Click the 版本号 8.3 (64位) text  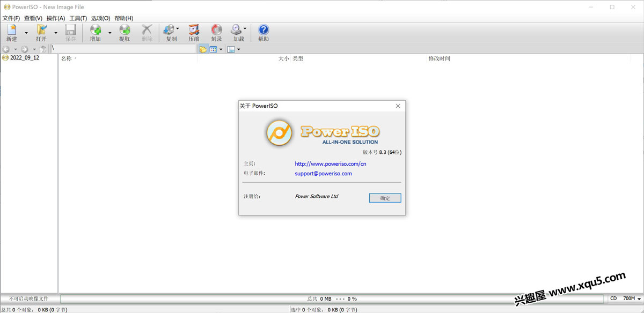point(382,152)
